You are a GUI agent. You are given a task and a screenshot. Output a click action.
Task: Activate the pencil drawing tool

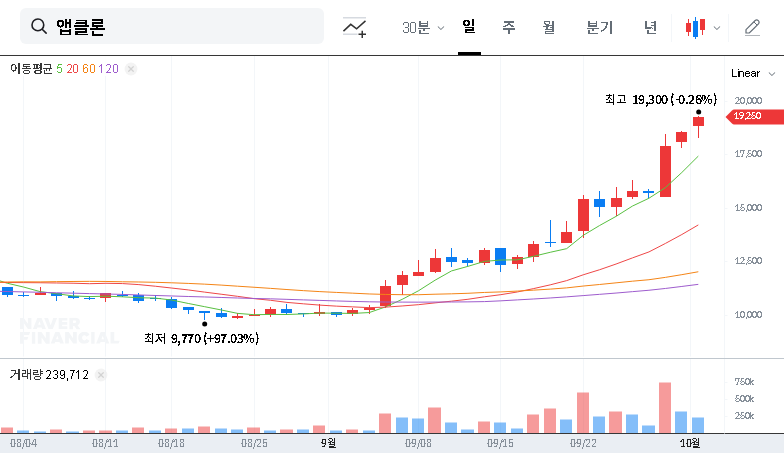pyautogui.click(x=753, y=28)
